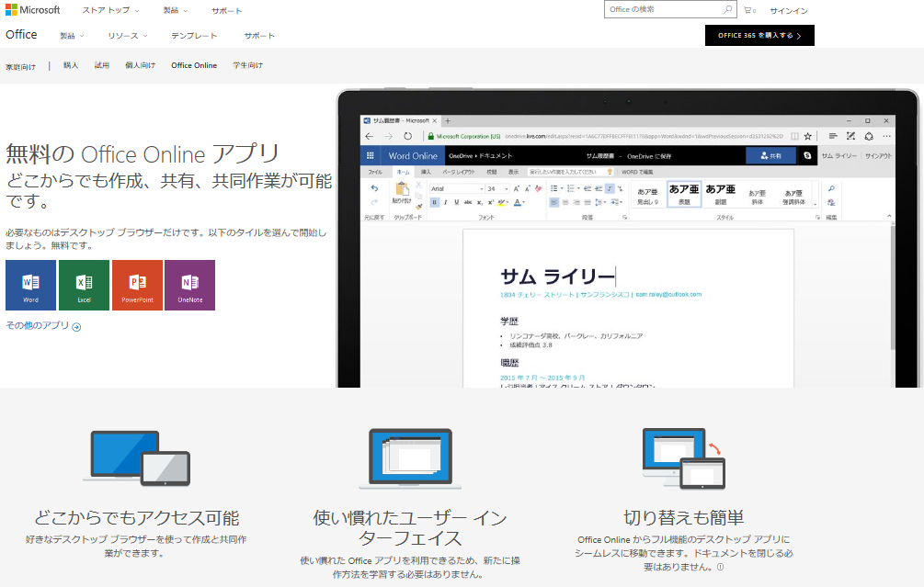The height and width of the screenshot is (587, 924).
Task: Click the search magnifier icon
Action: coord(728,9)
